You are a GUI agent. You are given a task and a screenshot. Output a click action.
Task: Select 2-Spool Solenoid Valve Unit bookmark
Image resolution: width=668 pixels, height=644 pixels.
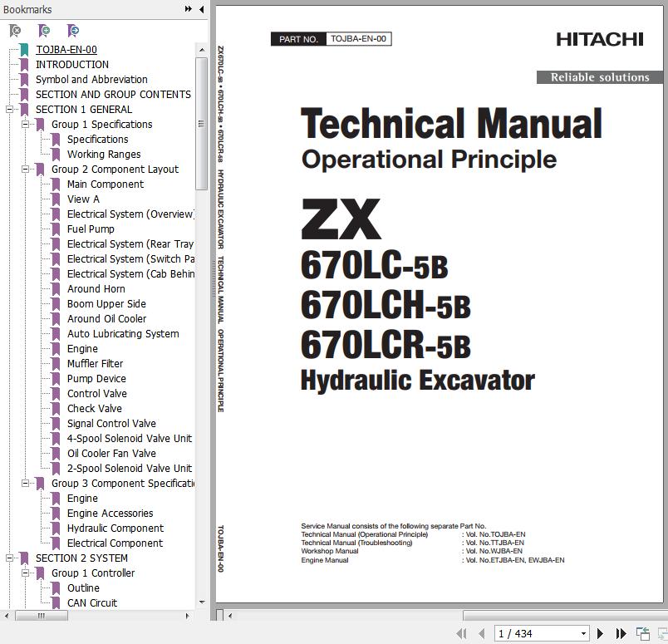click(x=130, y=469)
